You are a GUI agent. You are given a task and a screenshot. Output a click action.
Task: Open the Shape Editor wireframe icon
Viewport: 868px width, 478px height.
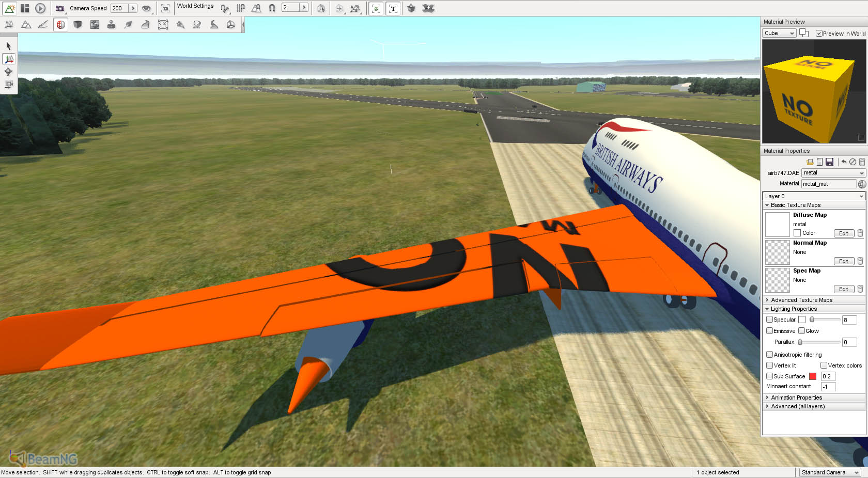coord(231,24)
